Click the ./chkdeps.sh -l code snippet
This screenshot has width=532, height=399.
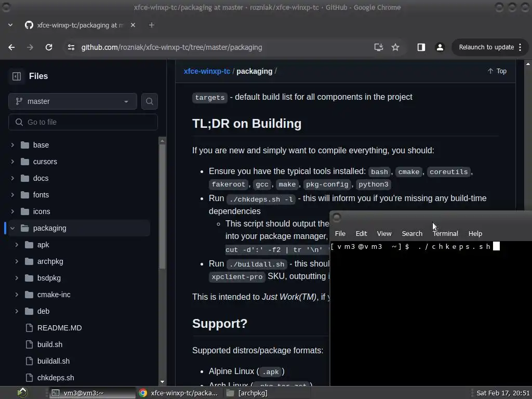[x=261, y=199]
